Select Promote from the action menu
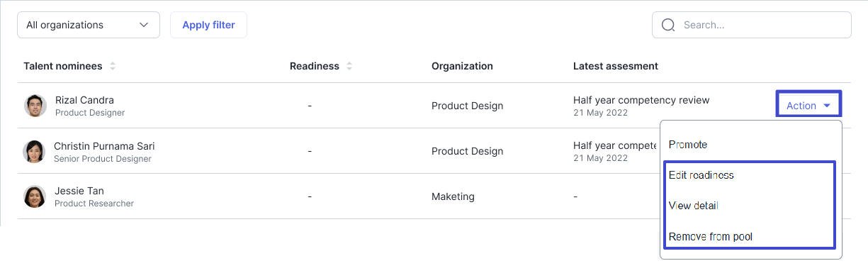Screen dimensions: 868x278 [688, 145]
